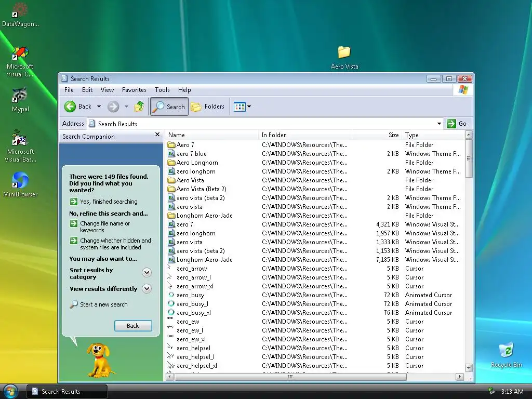Open the Edit menu
Screen dimensions: 532x399
87,90
